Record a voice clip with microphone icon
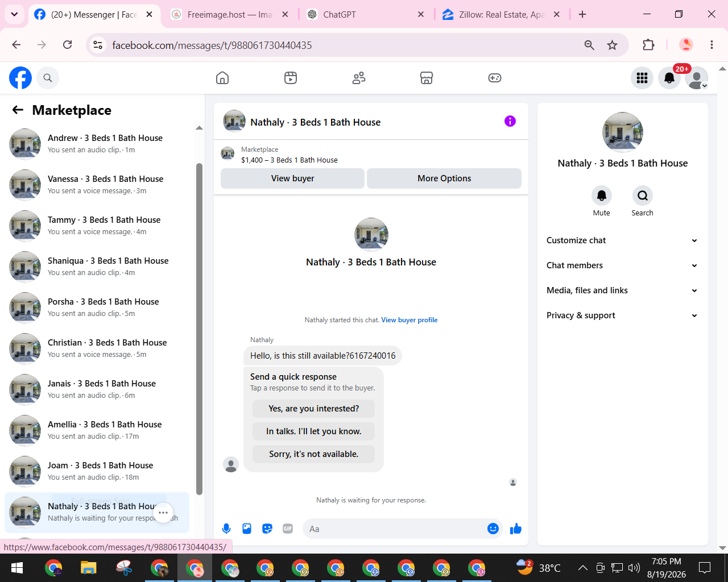Screen dimensions: 728x582 click(226, 529)
